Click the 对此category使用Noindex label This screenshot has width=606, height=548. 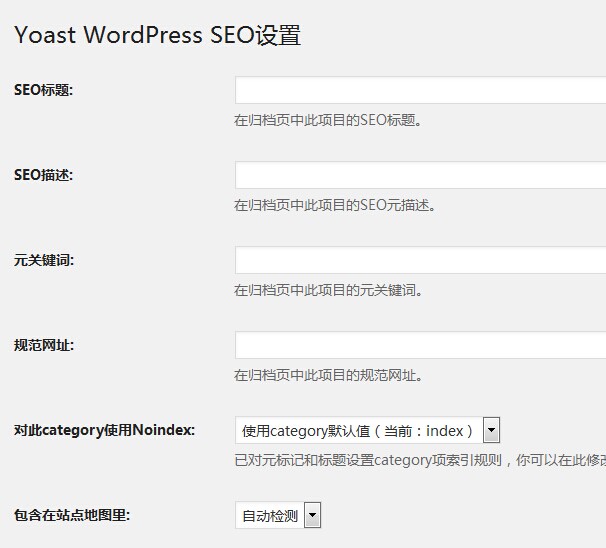(104, 431)
